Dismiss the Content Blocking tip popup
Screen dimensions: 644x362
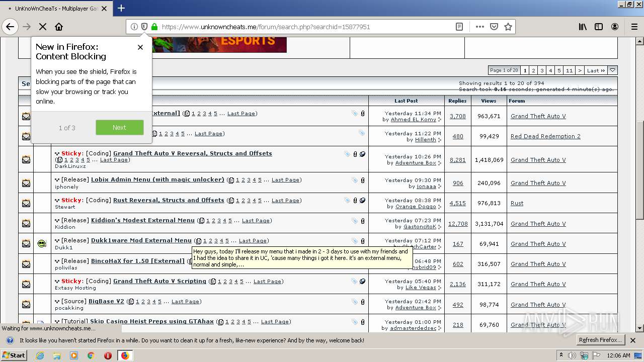point(140,47)
